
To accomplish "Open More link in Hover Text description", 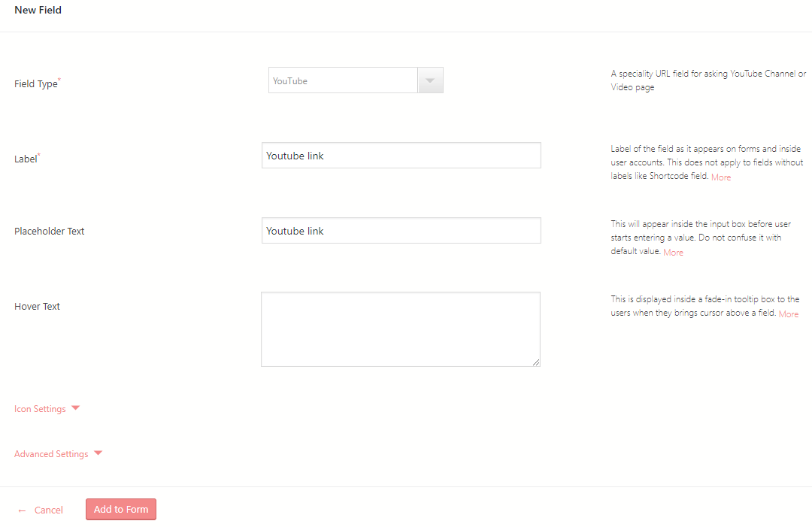I will [x=789, y=313].
